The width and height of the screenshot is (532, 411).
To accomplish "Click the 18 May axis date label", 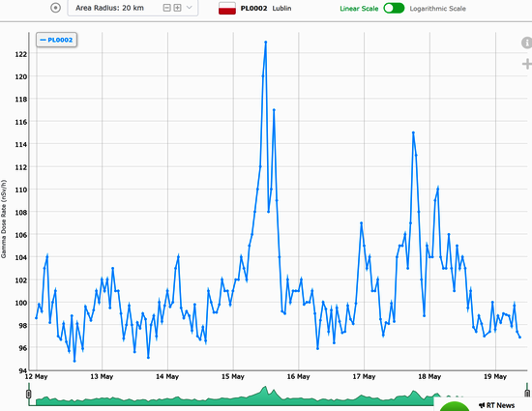I will 429,376.
